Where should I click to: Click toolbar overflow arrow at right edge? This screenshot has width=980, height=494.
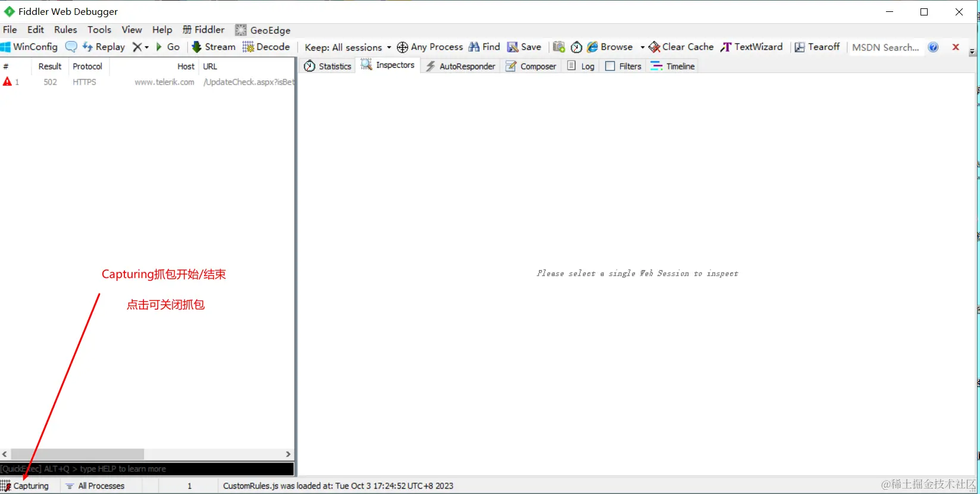coord(972,52)
